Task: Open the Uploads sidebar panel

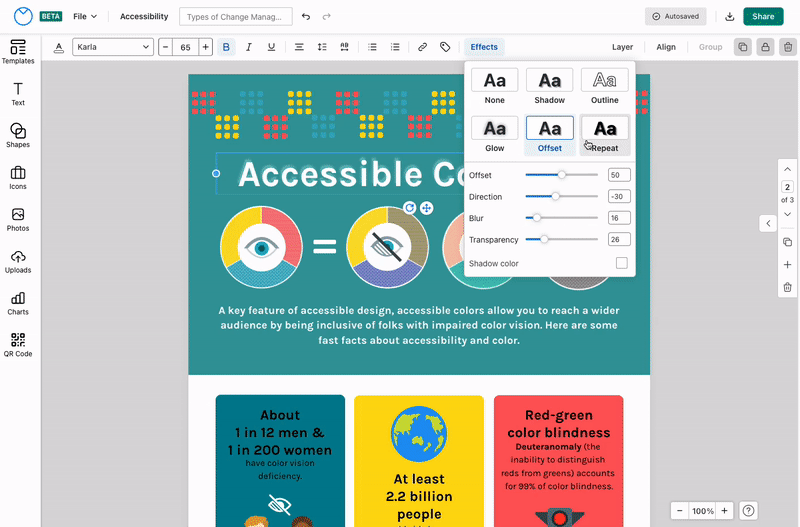Action: click(x=18, y=261)
